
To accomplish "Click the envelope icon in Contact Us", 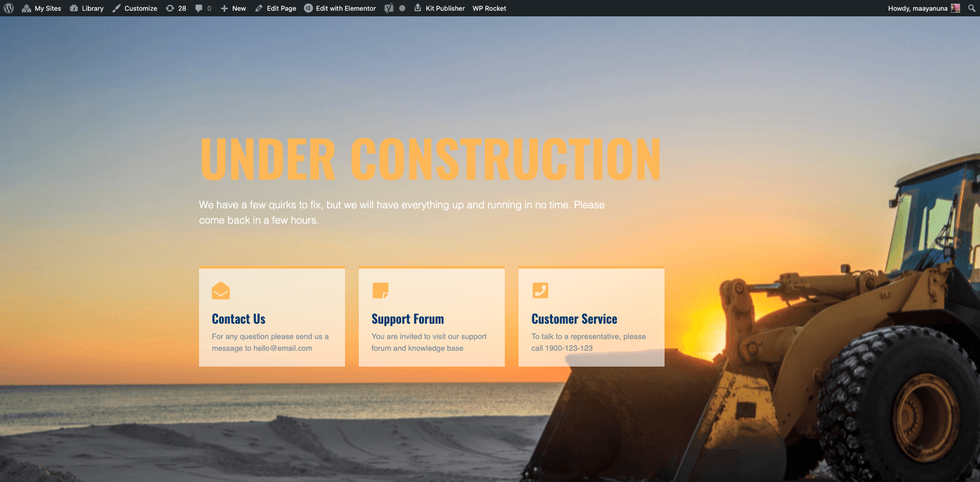I will 220,291.
